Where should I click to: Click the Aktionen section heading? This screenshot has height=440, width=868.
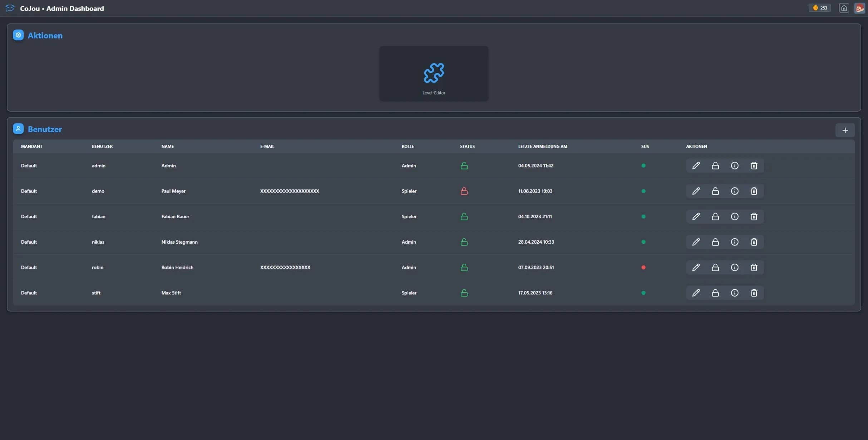click(x=45, y=35)
